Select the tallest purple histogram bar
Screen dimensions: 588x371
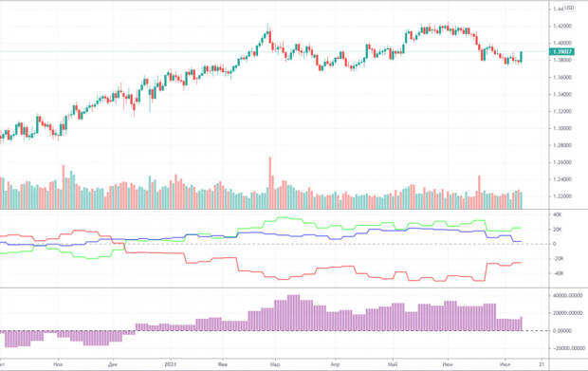coord(294,313)
